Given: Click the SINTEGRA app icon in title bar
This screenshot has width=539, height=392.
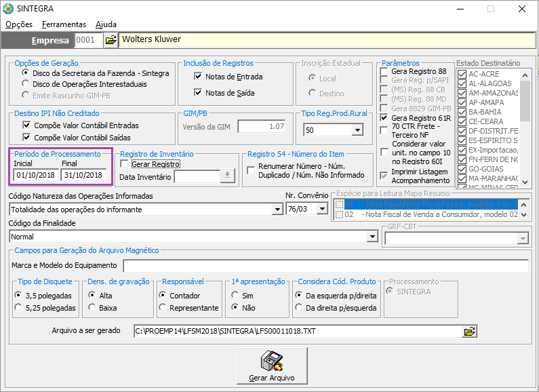Looking at the screenshot, I should (8, 9).
